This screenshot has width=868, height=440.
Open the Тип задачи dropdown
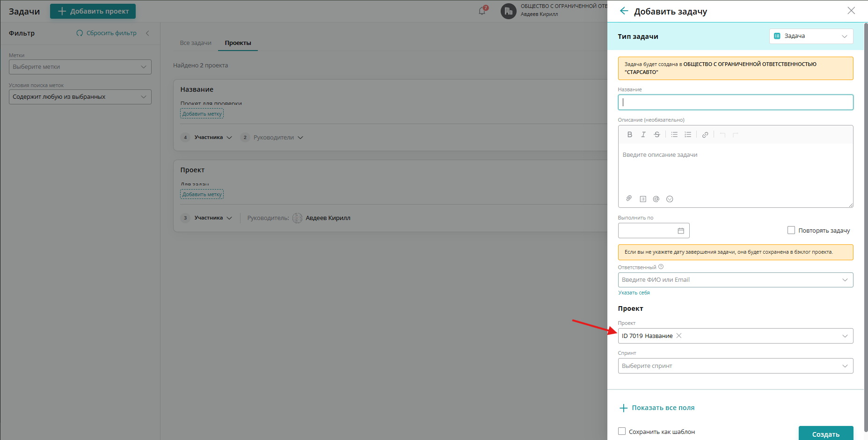coord(811,36)
